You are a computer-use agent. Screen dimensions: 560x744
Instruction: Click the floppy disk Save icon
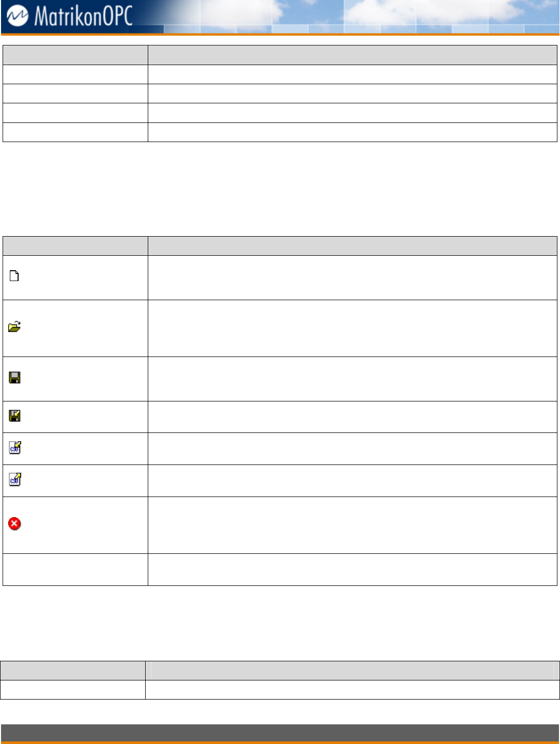coord(14,378)
